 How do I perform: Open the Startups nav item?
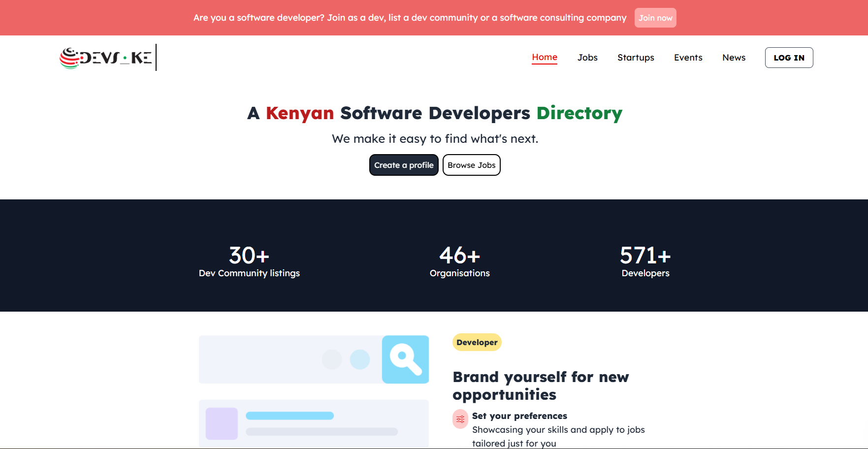(636, 58)
